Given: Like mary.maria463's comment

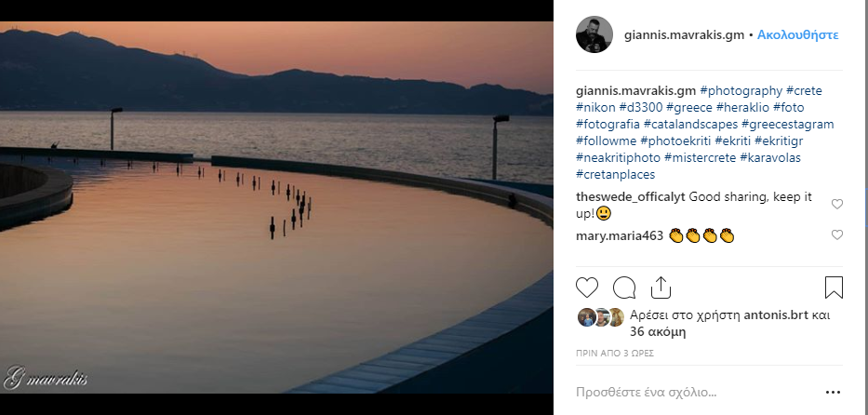Looking at the screenshot, I should click(836, 235).
